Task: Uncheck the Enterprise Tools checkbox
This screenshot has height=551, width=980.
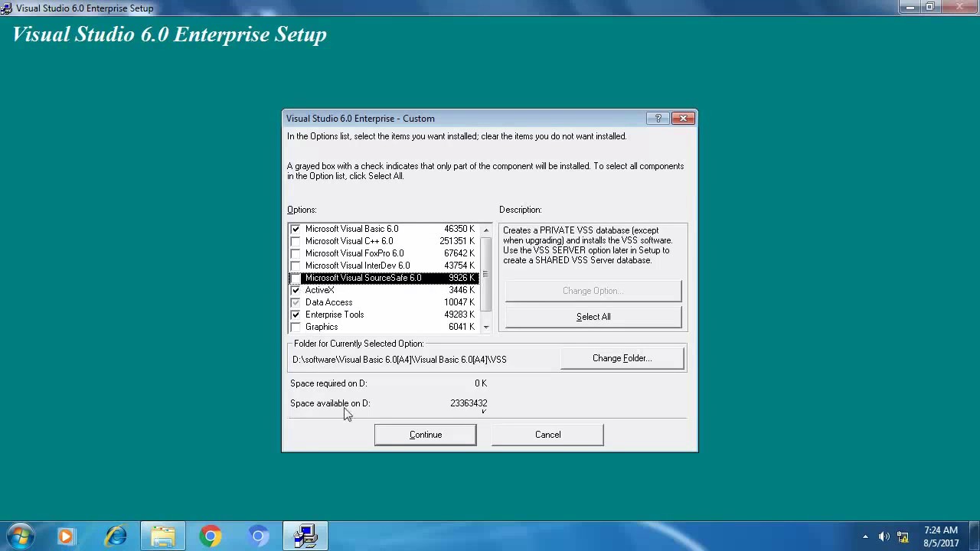Action: click(x=296, y=315)
